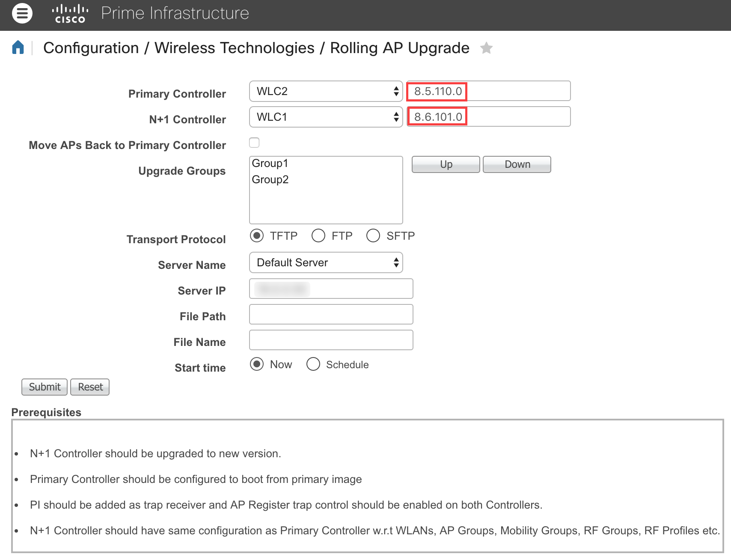Focus the File Name input field
Image resolution: width=731 pixels, height=560 pixels.
point(331,340)
